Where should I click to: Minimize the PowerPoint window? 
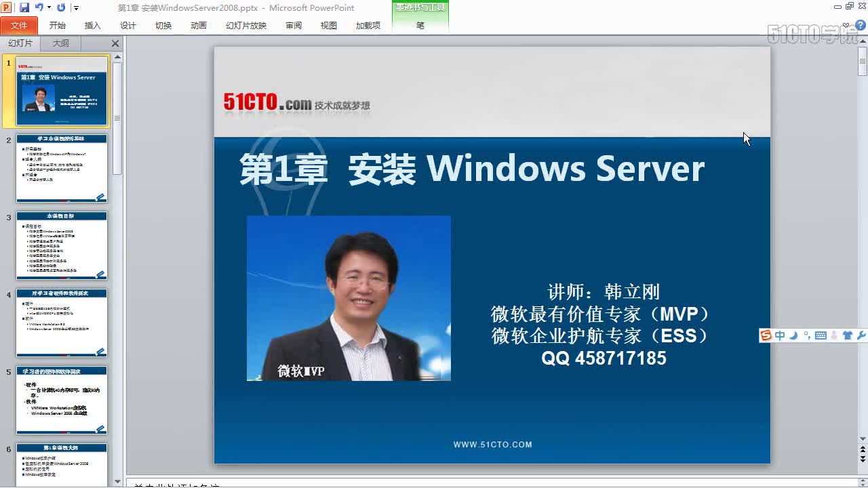[x=838, y=6]
